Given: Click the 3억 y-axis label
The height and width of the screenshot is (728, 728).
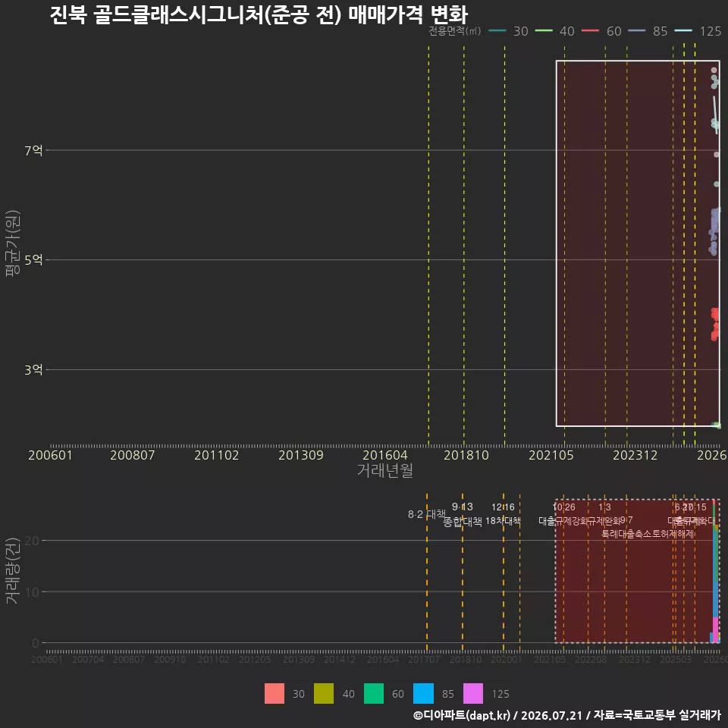Looking at the screenshot, I should coord(34,370).
